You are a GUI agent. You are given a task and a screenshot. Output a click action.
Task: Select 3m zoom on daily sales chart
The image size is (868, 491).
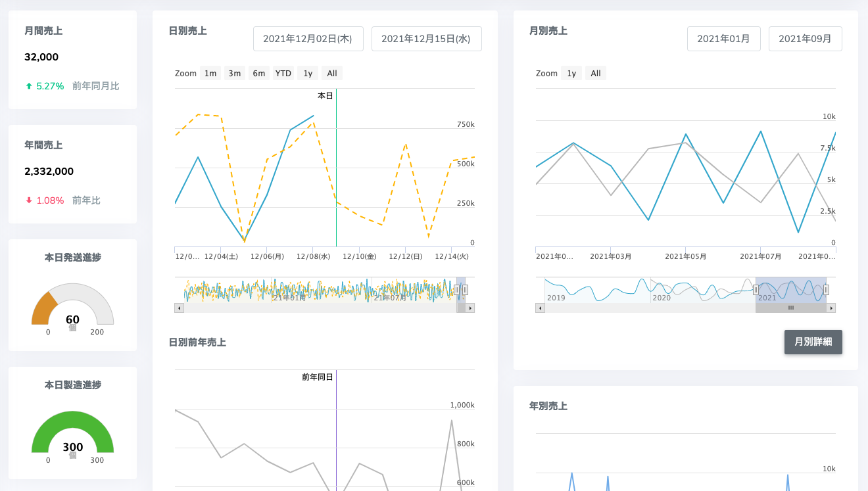pyautogui.click(x=235, y=74)
